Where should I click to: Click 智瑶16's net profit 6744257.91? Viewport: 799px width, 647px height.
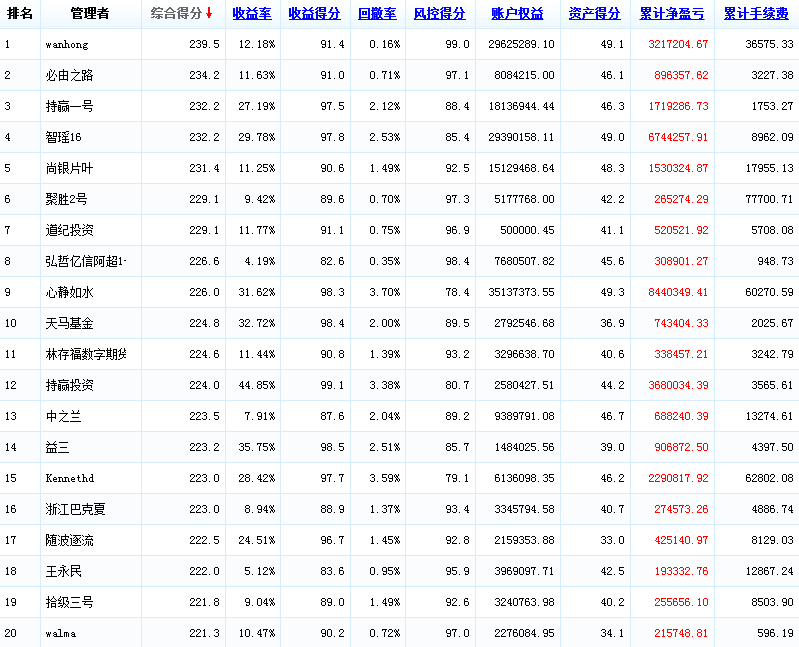point(678,137)
